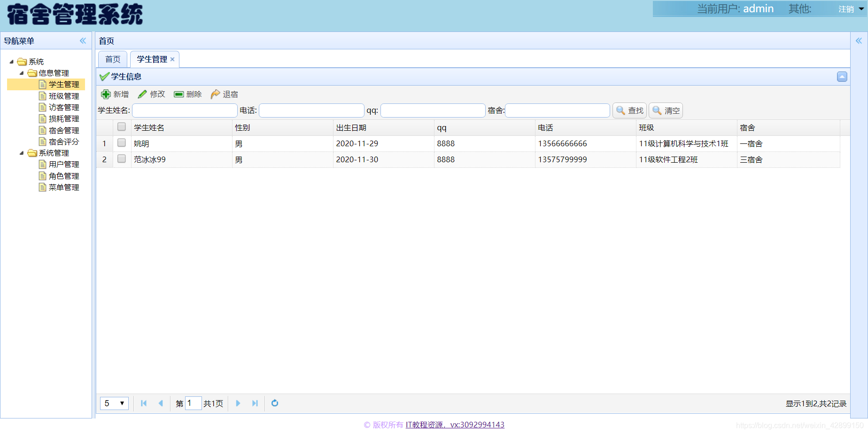This screenshot has height=434, width=868.
Task: Click the page number input box
Action: coord(194,403)
